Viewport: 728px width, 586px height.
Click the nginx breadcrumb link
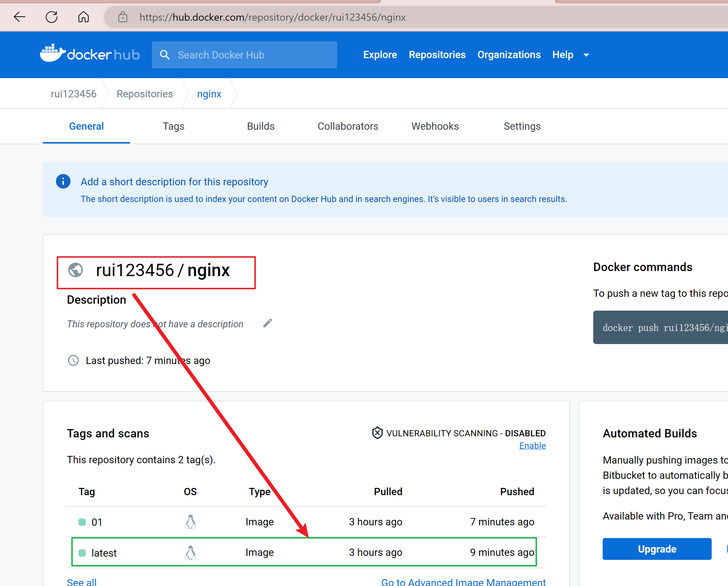[x=209, y=94]
